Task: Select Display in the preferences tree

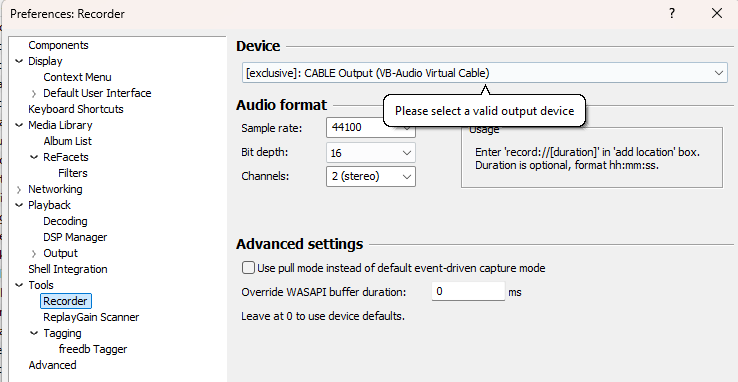Action: 45,61
